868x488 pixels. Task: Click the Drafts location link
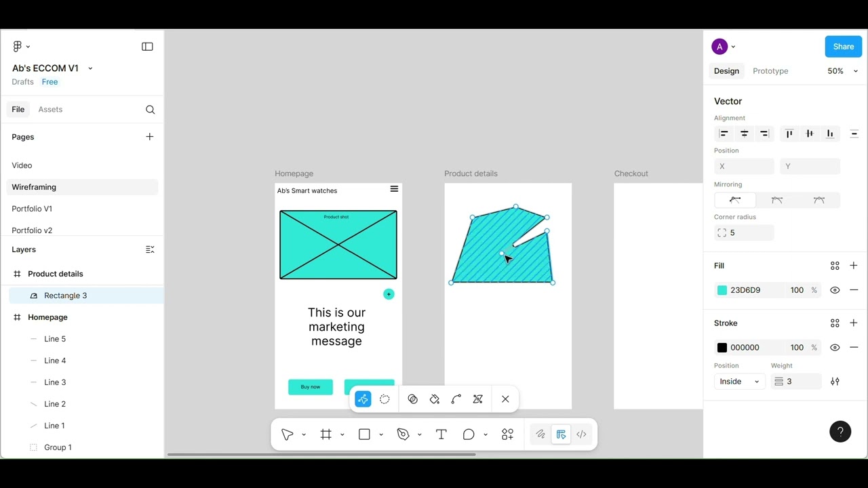coord(22,82)
